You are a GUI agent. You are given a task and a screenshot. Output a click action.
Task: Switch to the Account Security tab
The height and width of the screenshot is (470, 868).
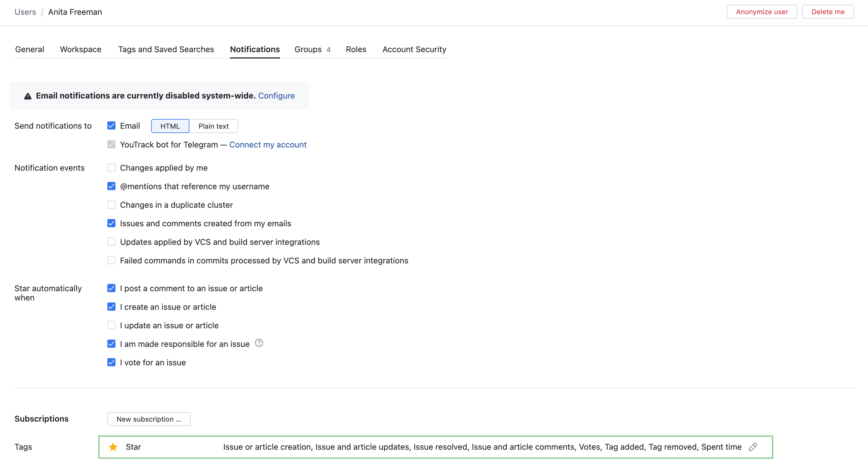[x=414, y=50]
